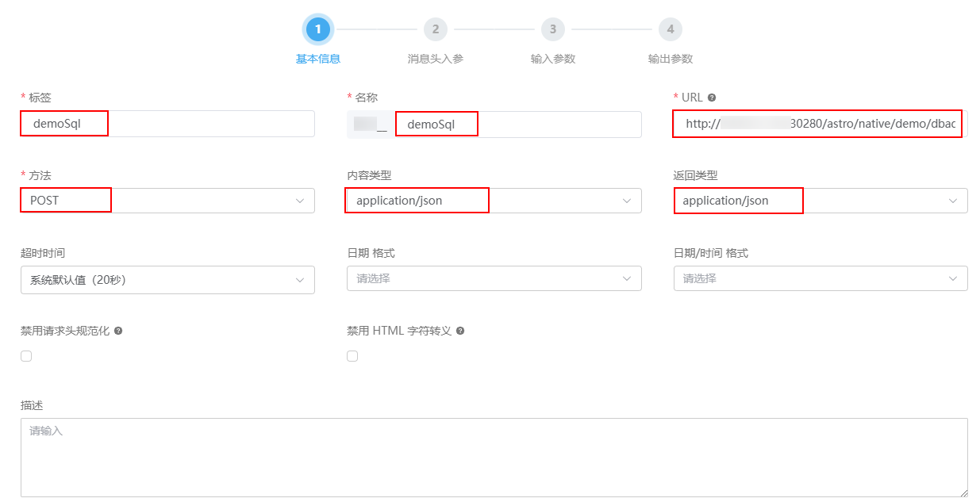Image resolution: width=980 pixels, height=502 pixels.
Task: Click help icon beside 禁用请求头规范化
Action: [x=118, y=331]
